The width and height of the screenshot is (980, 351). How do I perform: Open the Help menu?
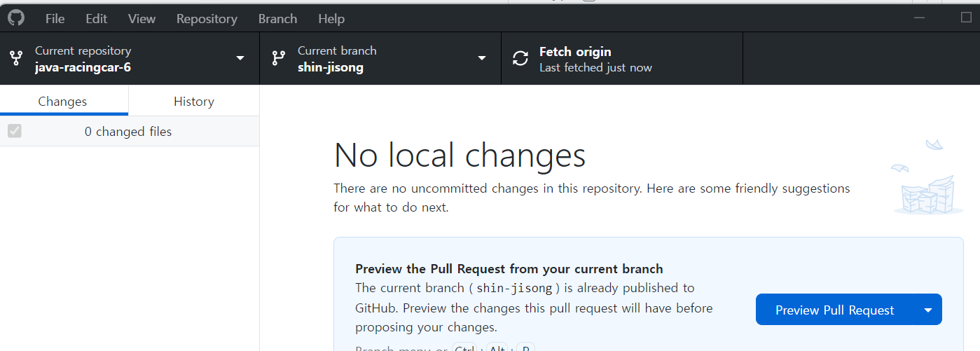tap(332, 19)
